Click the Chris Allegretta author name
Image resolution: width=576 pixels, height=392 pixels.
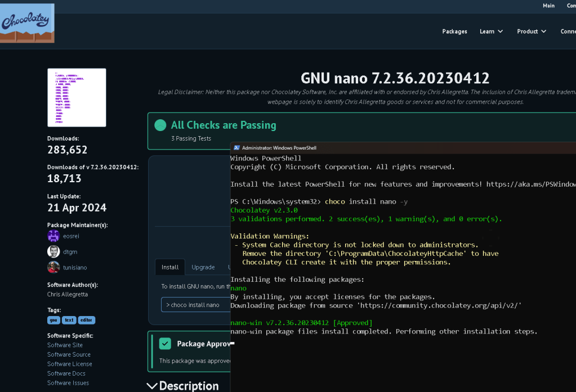click(67, 294)
